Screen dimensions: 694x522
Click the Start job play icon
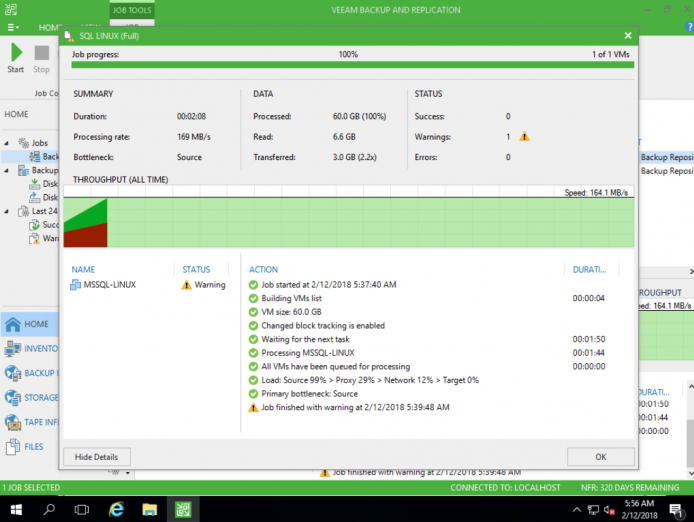[16, 52]
